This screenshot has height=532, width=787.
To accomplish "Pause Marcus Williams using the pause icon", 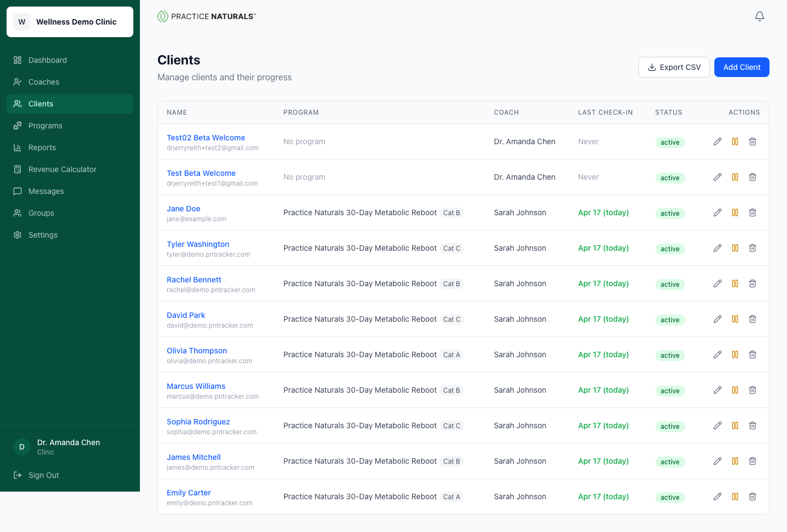I will point(735,390).
